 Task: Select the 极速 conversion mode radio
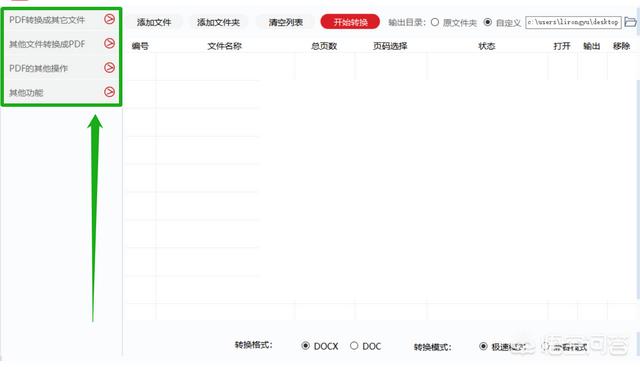tap(483, 346)
